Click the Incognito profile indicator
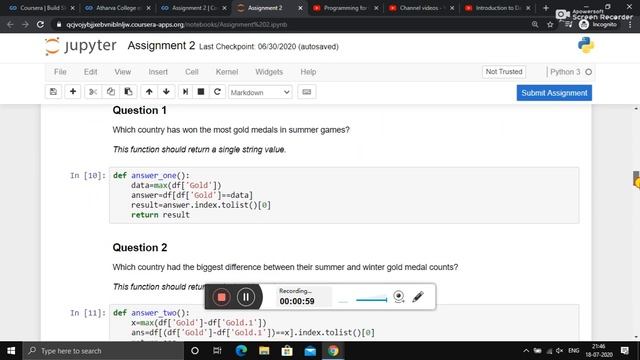640x360 pixels. (598, 24)
